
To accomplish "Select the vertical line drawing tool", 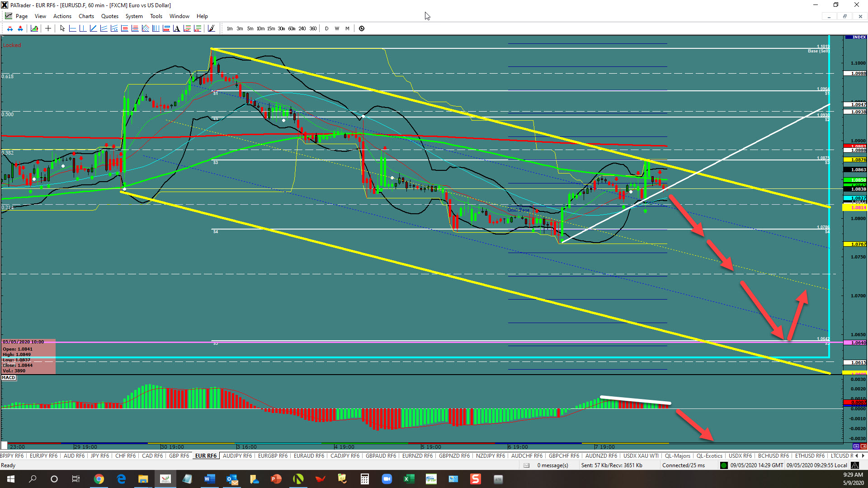I will (x=83, y=28).
